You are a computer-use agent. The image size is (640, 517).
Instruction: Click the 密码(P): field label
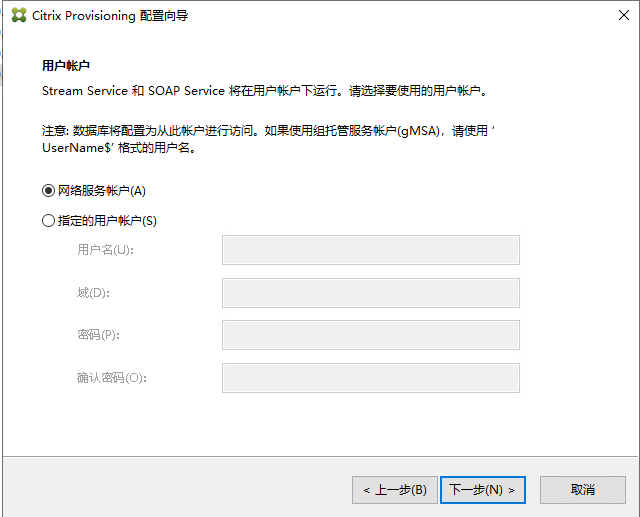pos(98,335)
